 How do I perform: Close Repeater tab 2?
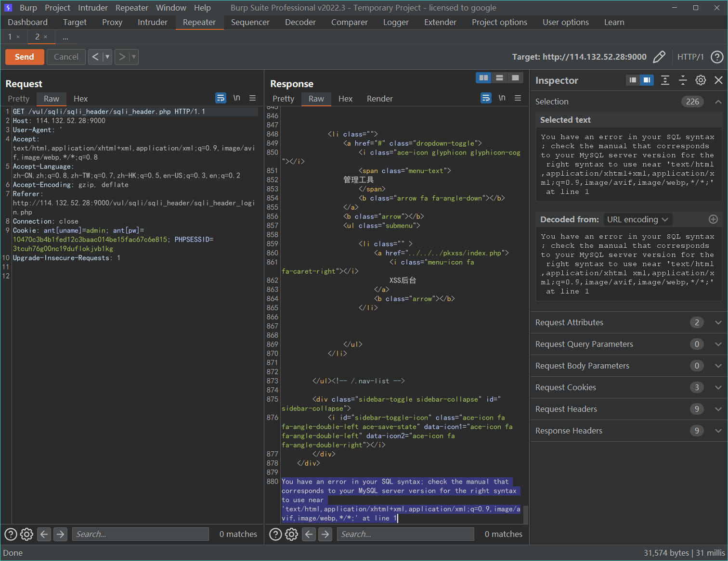(x=46, y=37)
